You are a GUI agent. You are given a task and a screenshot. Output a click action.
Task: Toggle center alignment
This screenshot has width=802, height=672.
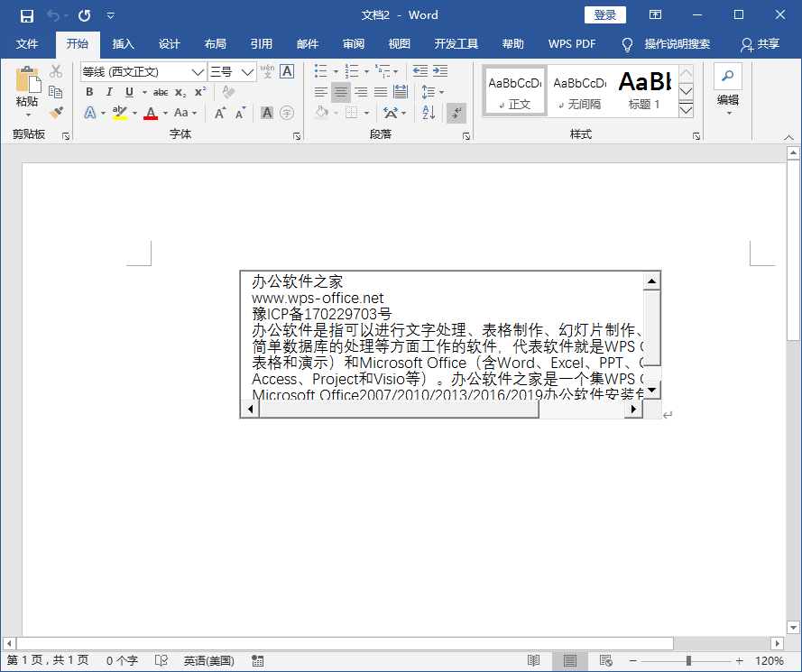click(341, 92)
